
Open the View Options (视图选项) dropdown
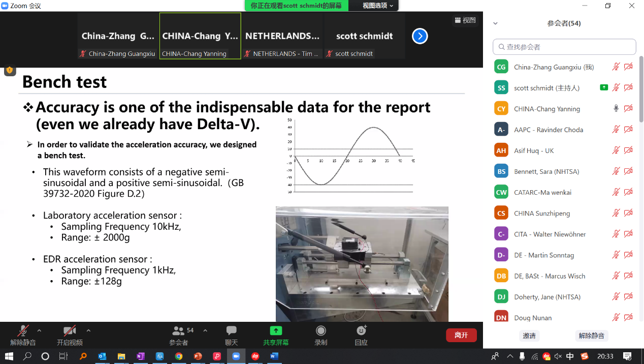coord(378,6)
